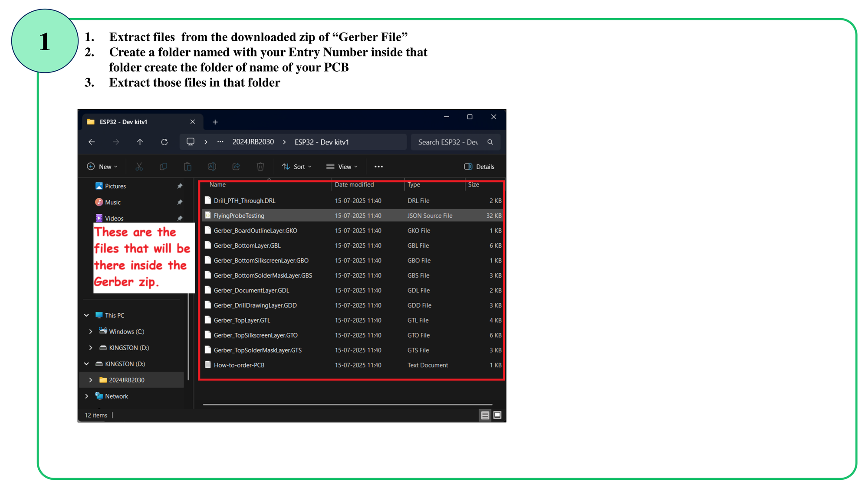Sort by Date modified column header
This screenshot has width=868, height=488.
[x=354, y=184]
